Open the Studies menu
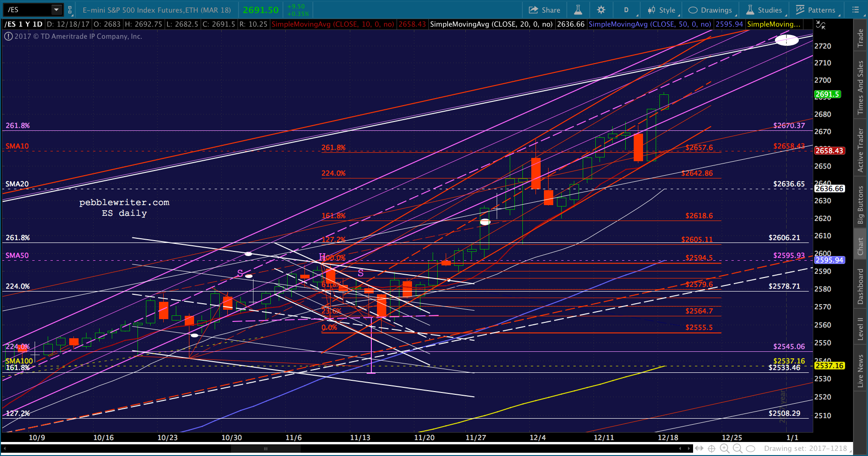Viewport: 868px width, 456px height. 764,10
